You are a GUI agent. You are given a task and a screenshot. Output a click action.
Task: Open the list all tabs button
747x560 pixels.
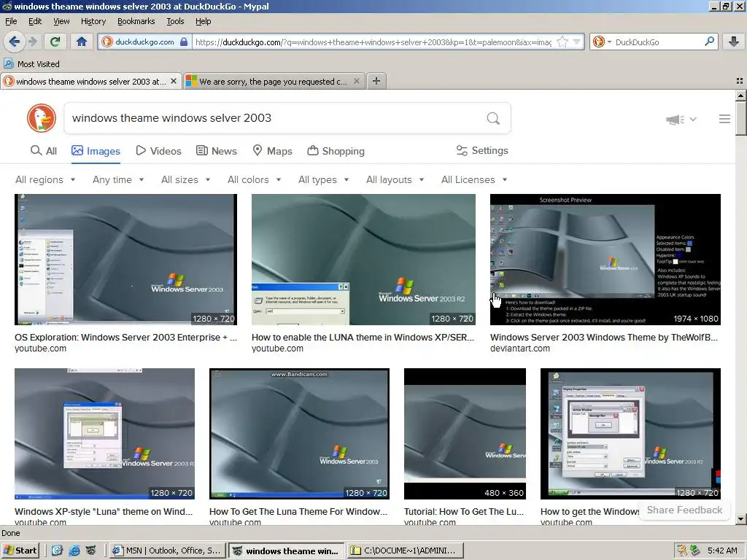tap(740, 81)
